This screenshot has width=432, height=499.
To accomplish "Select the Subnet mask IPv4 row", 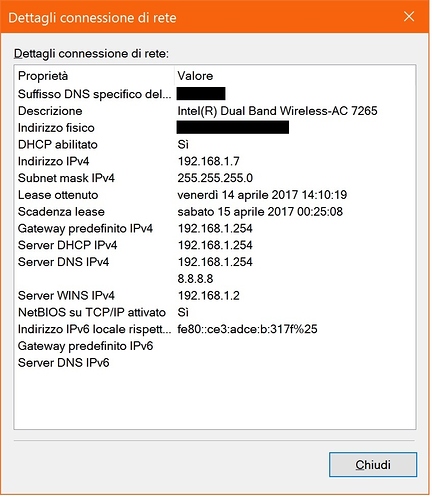I will coord(215,178).
